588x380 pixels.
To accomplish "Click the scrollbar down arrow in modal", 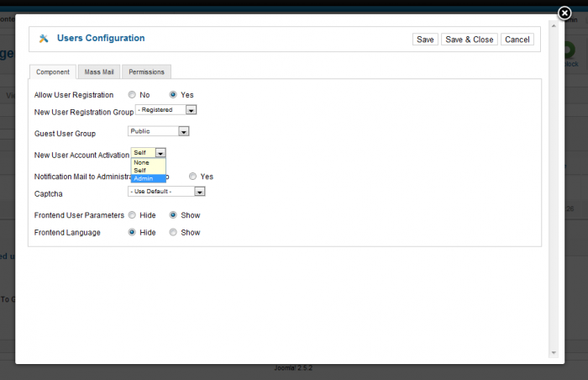I will coord(554,352).
